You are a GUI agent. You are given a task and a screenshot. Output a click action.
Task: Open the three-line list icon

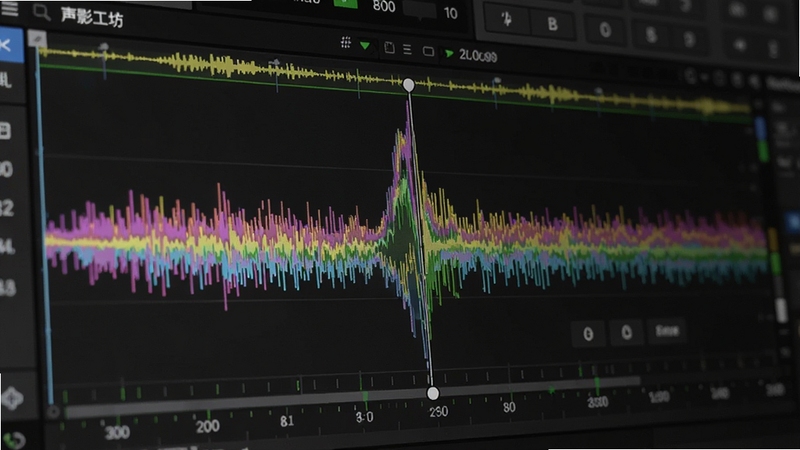click(407, 49)
